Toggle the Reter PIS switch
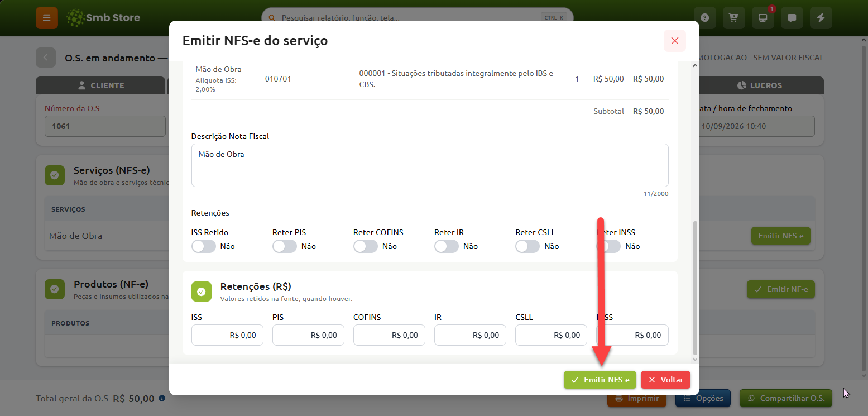This screenshot has height=416, width=868. tap(285, 246)
